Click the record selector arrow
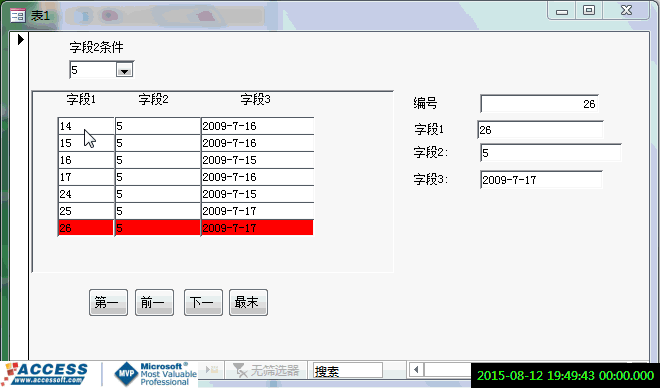The image size is (660, 388). [x=21, y=40]
